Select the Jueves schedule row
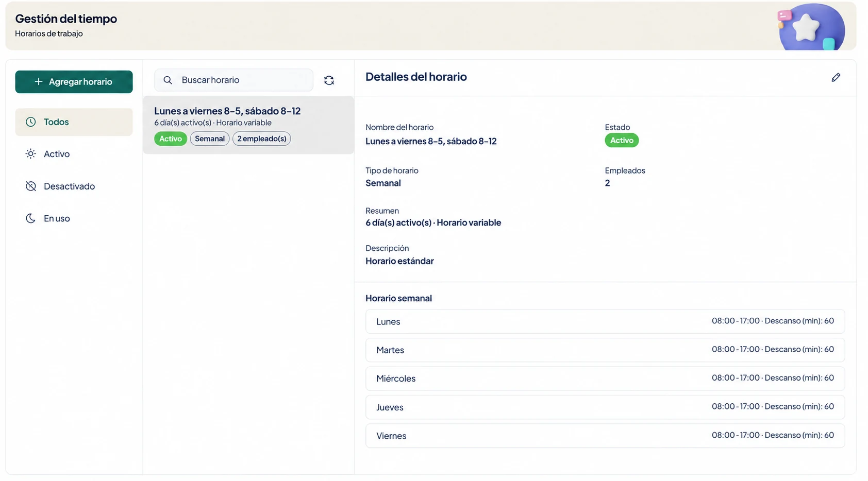 pyautogui.click(x=605, y=407)
